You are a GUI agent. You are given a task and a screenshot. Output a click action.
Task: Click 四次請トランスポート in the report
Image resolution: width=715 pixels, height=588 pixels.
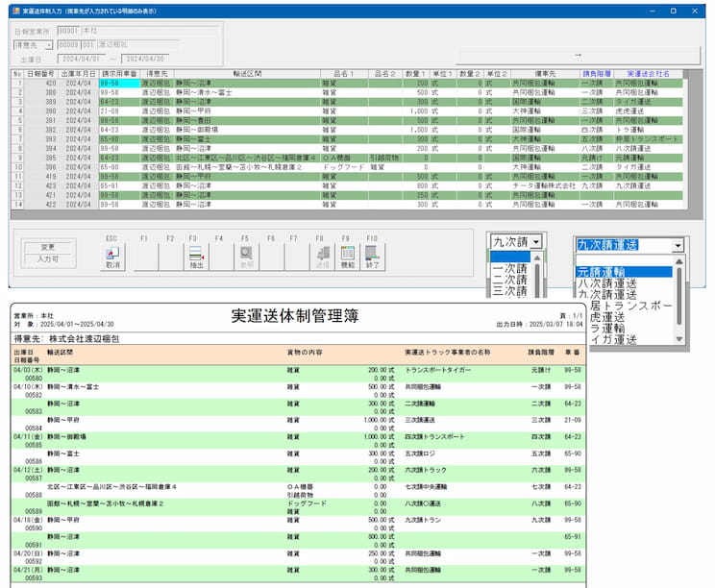click(x=434, y=436)
